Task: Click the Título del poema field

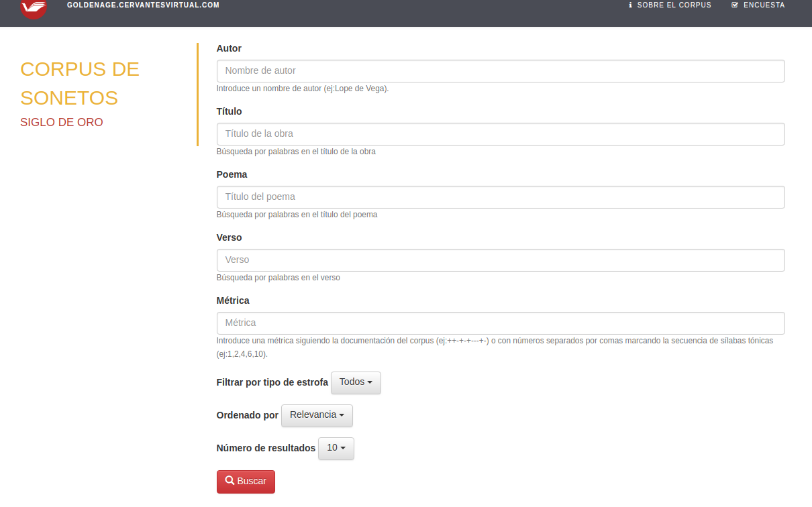Action: pos(501,197)
